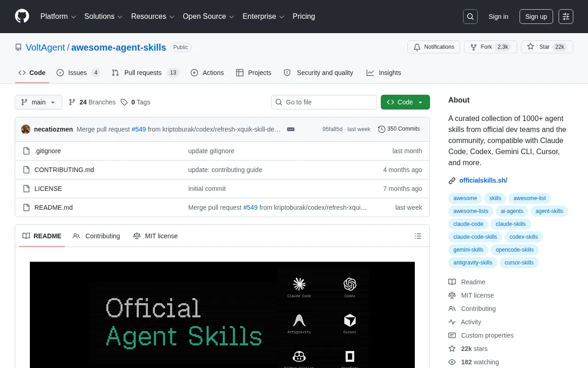Open the VoltAgent owner profile link
This screenshot has width=588, height=368.
pos(45,47)
